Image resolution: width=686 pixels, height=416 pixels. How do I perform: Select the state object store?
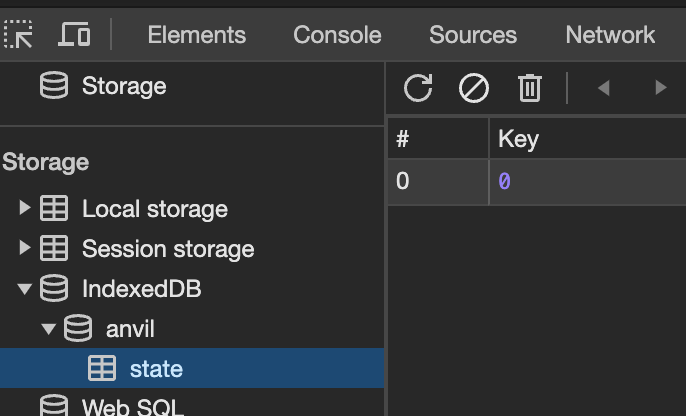(x=192, y=368)
